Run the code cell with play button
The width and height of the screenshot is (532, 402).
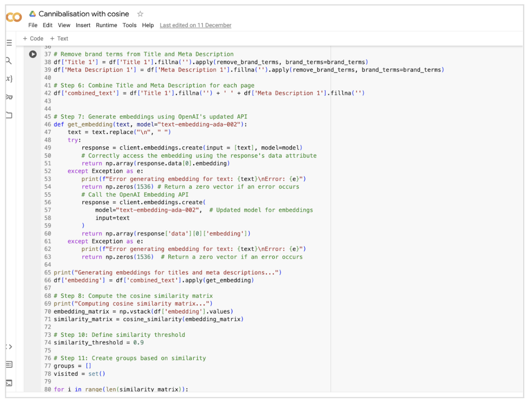33,54
